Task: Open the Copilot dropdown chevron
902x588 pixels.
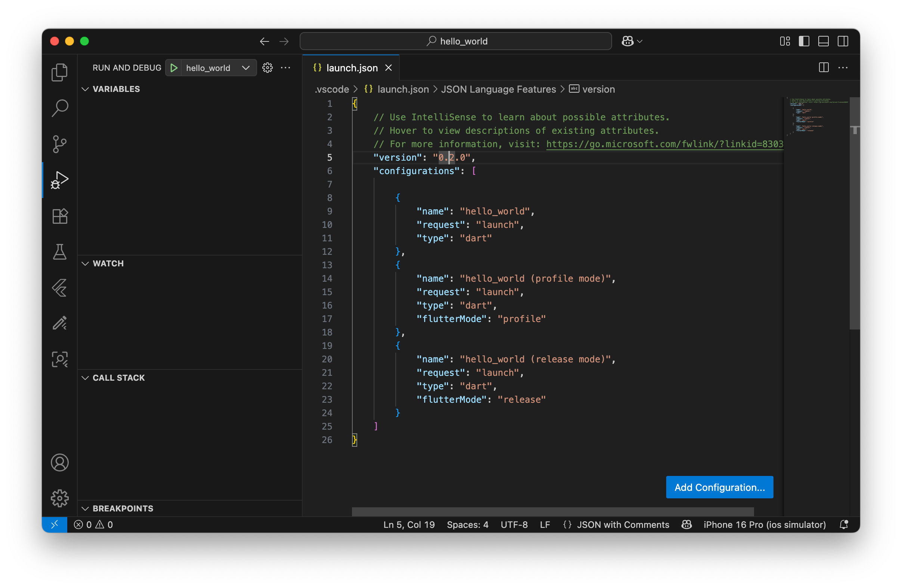Action: [640, 41]
